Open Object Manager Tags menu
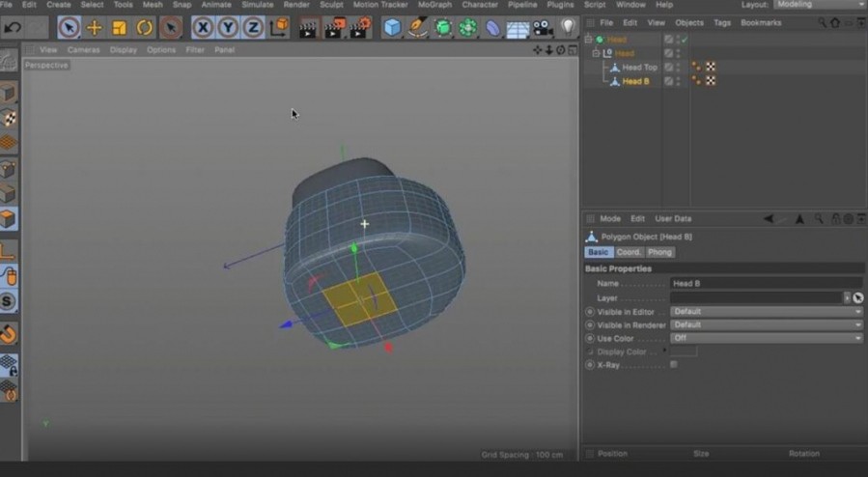This screenshot has height=477, width=868. click(722, 22)
